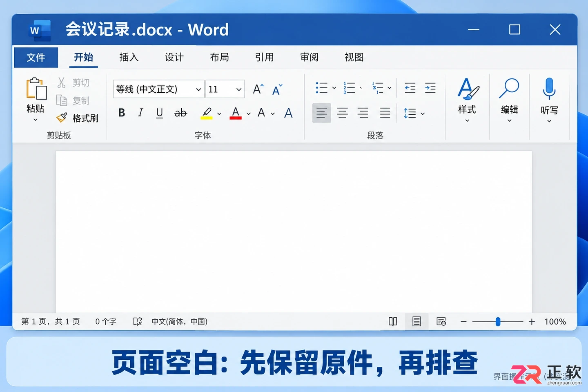Open the File (文件) tab

pyautogui.click(x=36, y=58)
